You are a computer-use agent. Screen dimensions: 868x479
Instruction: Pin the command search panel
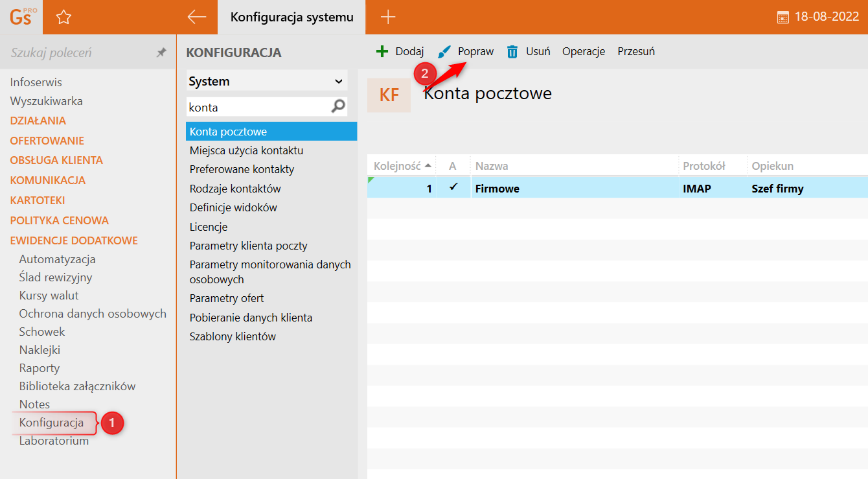(161, 53)
